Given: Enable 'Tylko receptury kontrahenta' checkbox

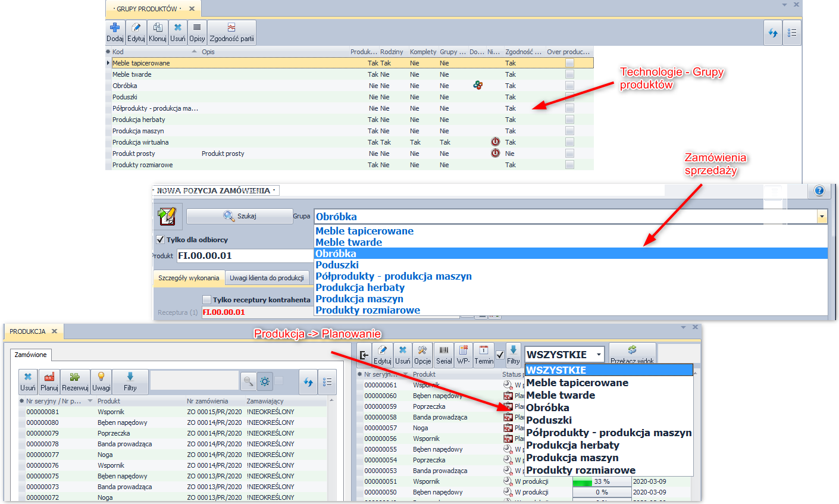Looking at the screenshot, I should coord(206,300).
